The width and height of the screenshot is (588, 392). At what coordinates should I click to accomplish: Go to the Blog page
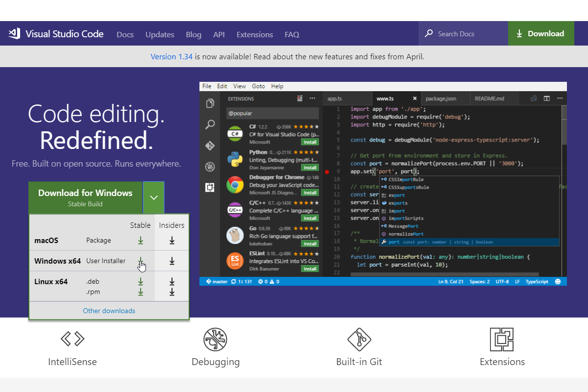[x=194, y=34]
